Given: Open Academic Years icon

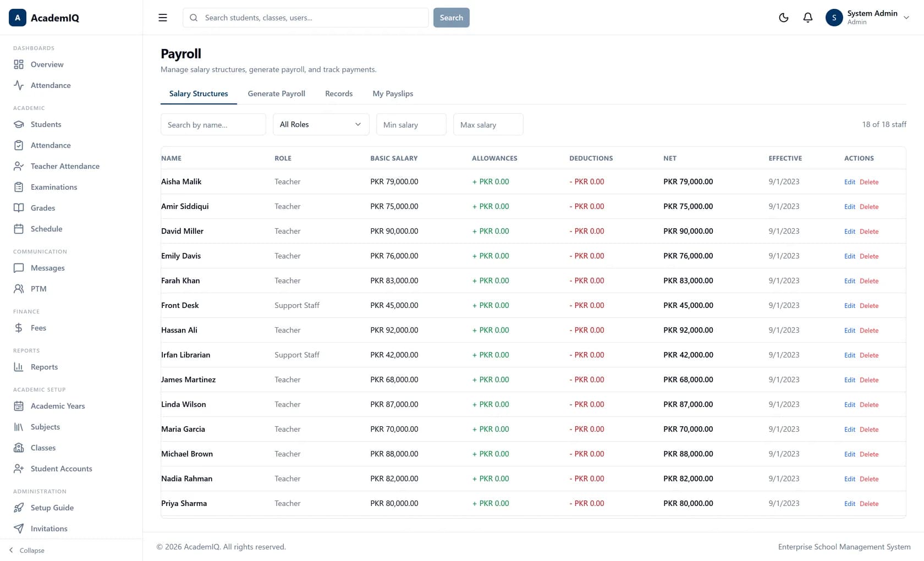Looking at the screenshot, I should [19, 406].
